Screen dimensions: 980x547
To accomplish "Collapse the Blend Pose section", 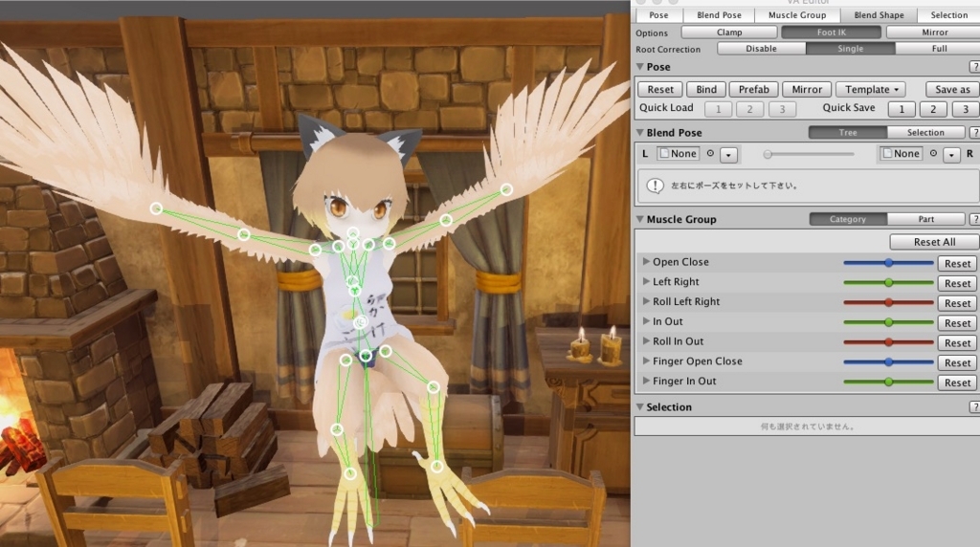I will 640,132.
